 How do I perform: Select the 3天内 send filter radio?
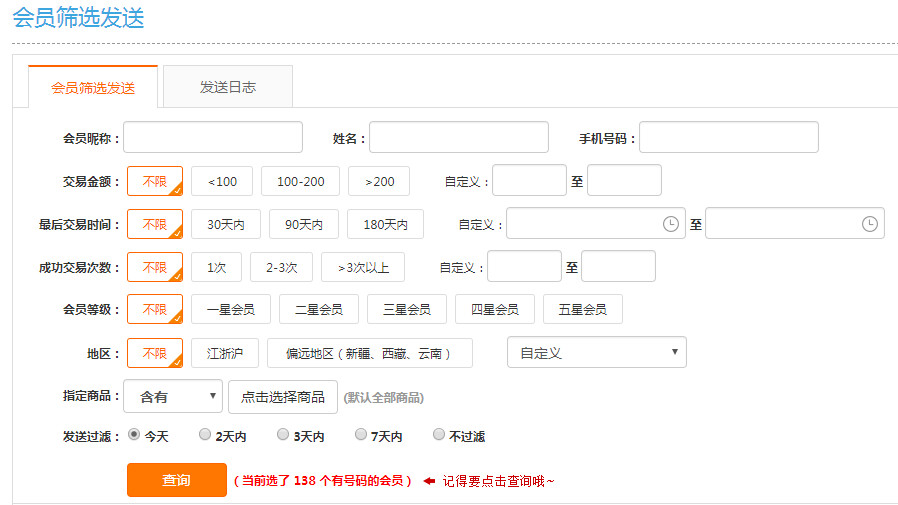(x=282, y=435)
